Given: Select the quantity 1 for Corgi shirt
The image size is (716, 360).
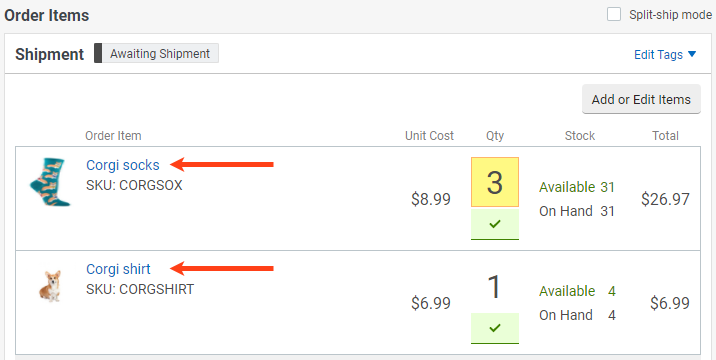Looking at the screenshot, I should [x=495, y=287].
